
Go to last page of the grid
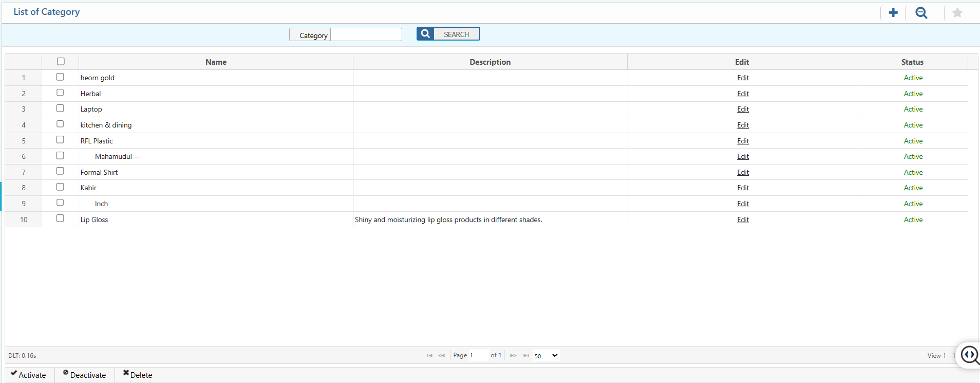tap(526, 355)
